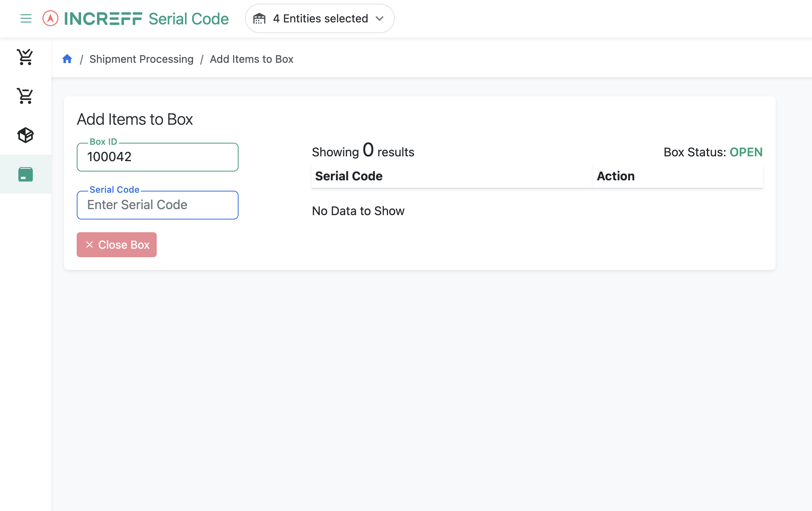Open the hamburger navigation menu
812x511 pixels.
(26, 18)
